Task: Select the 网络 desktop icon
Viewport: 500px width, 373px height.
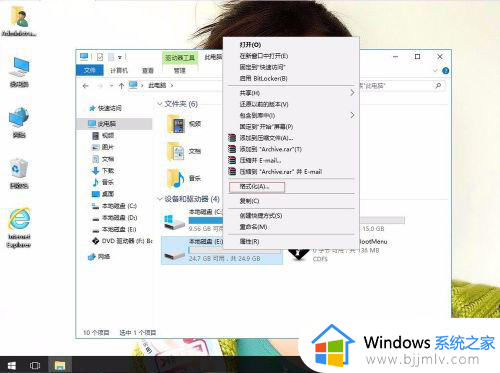Action: [19, 123]
